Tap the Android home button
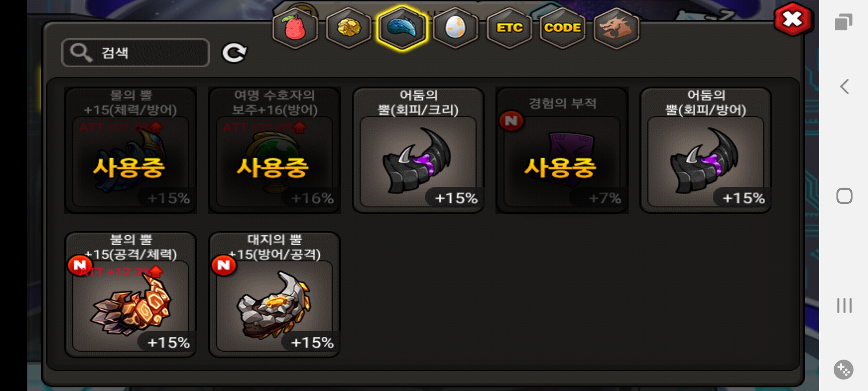868x391 pixels. (x=844, y=196)
